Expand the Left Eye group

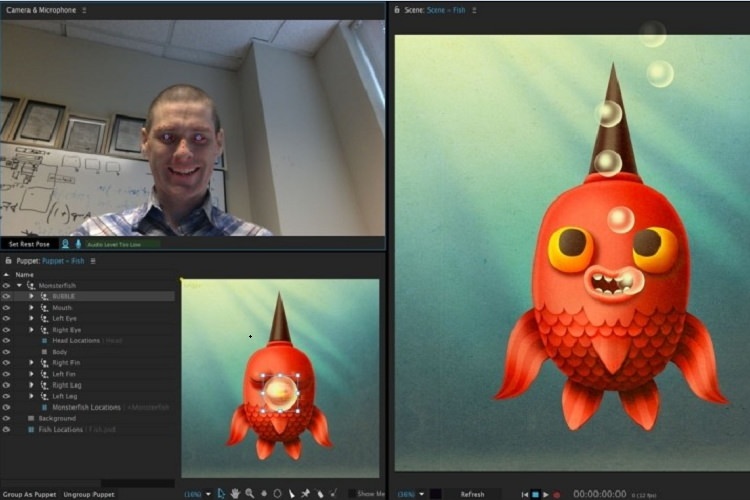[x=32, y=319]
